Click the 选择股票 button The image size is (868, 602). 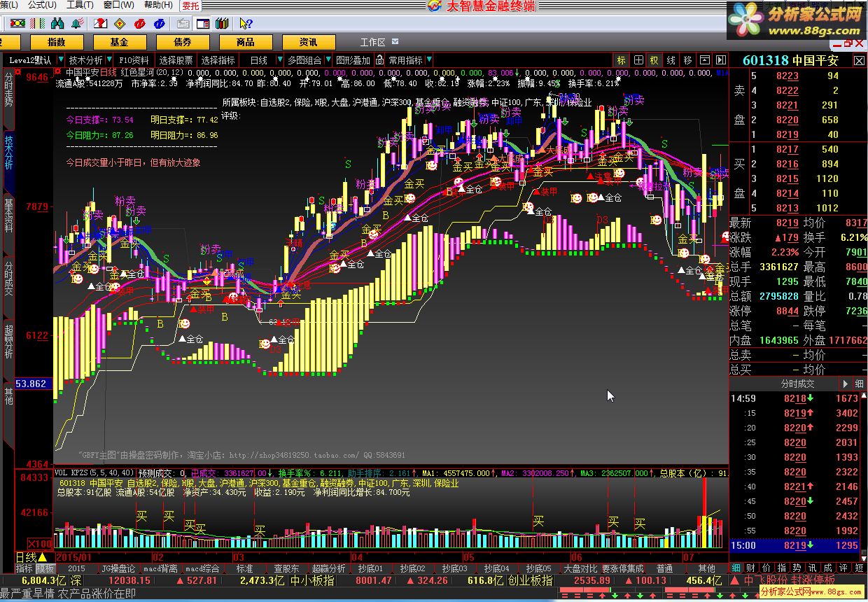tap(176, 60)
